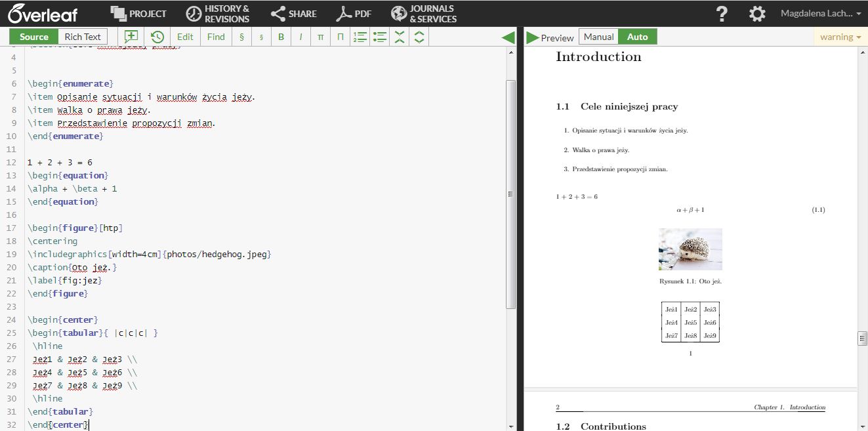868x431 pixels.
Task: Click the preview vertical scrollbar thumb
Action: click(862, 338)
